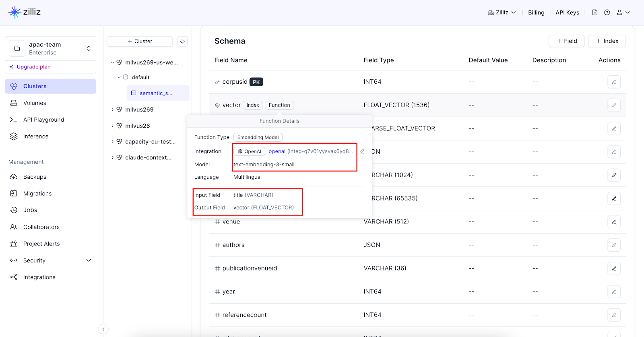
Task: Click the refresh clusters icon
Action: (x=182, y=41)
